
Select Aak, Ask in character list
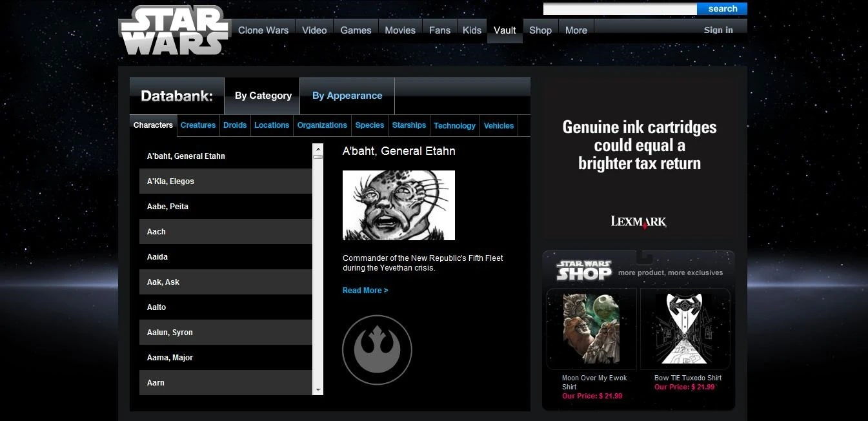coord(226,282)
